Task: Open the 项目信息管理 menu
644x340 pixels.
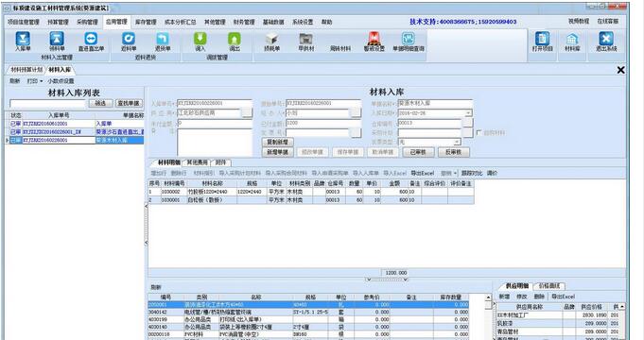Action: [24, 22]
